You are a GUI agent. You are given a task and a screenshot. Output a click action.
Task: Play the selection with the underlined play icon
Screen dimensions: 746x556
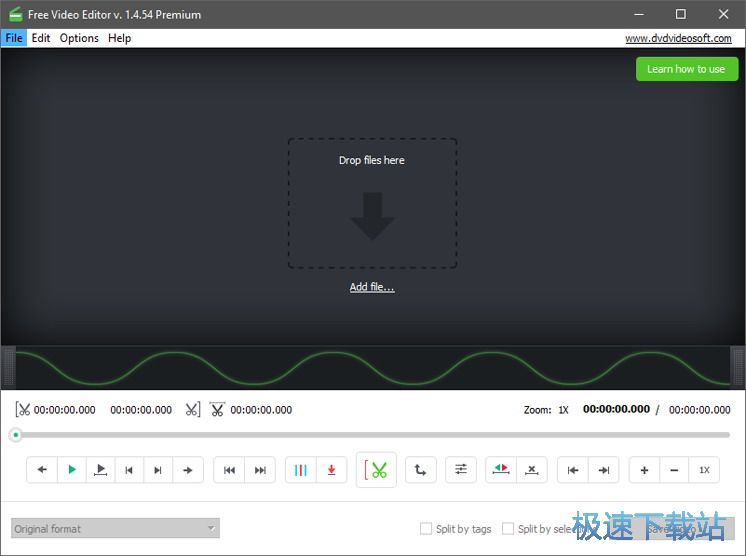pyautogui.click(x=100, y=470)
